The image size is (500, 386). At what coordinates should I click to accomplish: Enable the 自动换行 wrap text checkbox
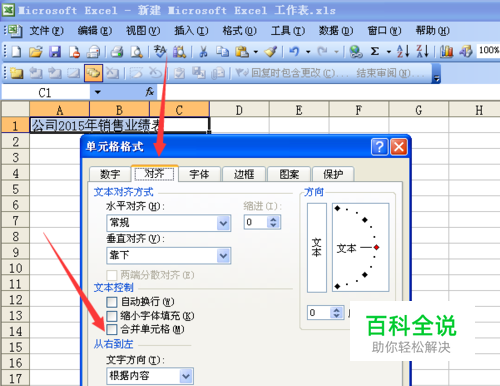tap(112, 302)
